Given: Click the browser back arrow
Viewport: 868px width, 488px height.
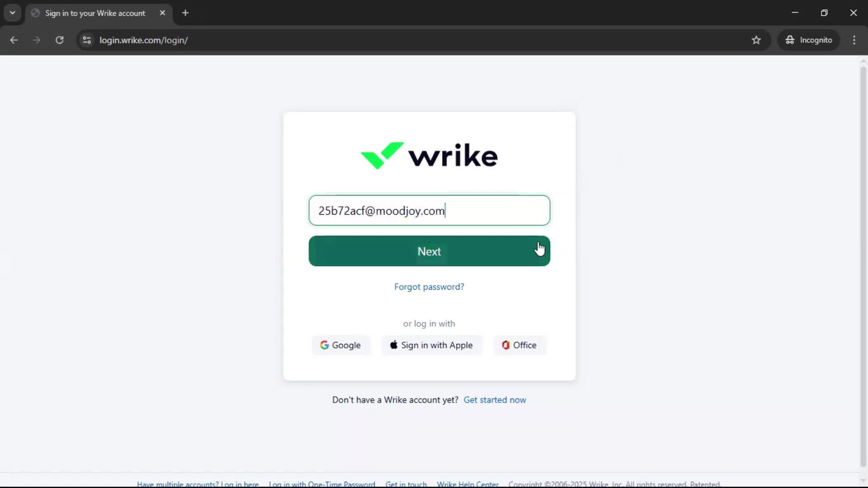Looking at the screenshot, I should tap(14, 40).
